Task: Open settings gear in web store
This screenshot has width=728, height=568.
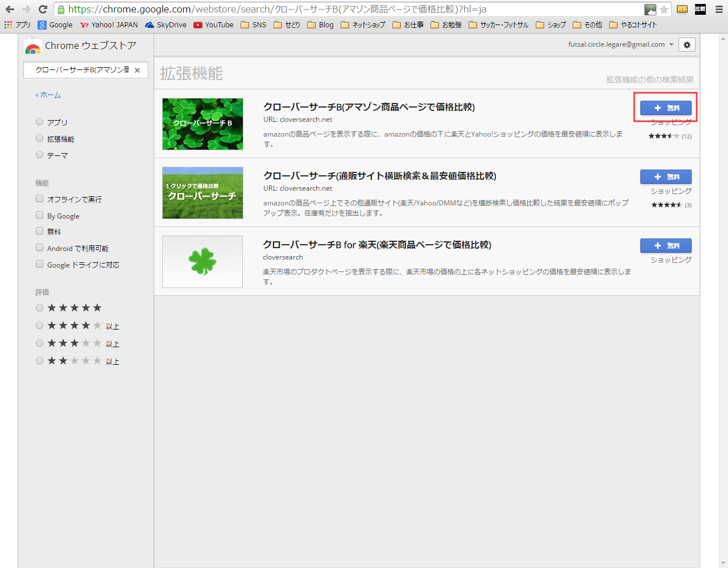Action: pyautogui.click(x=687, y=45)
